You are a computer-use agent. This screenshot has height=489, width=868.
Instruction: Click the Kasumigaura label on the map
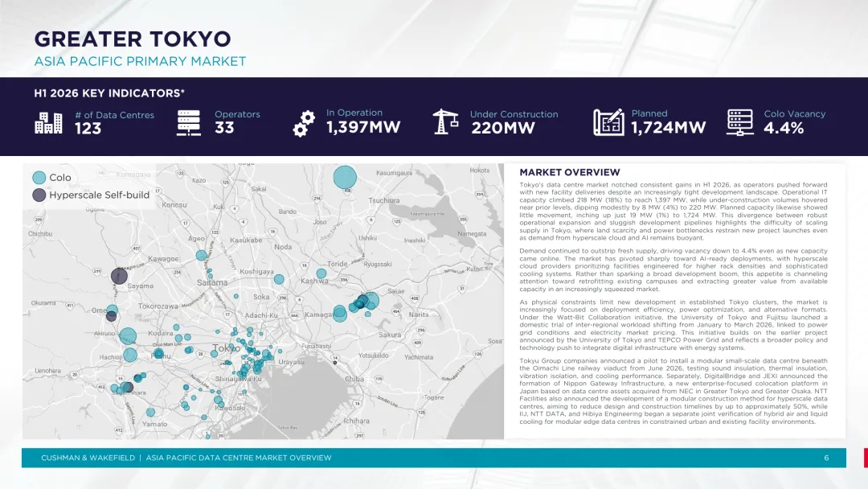pyautogui.click(x=394, y=173)
